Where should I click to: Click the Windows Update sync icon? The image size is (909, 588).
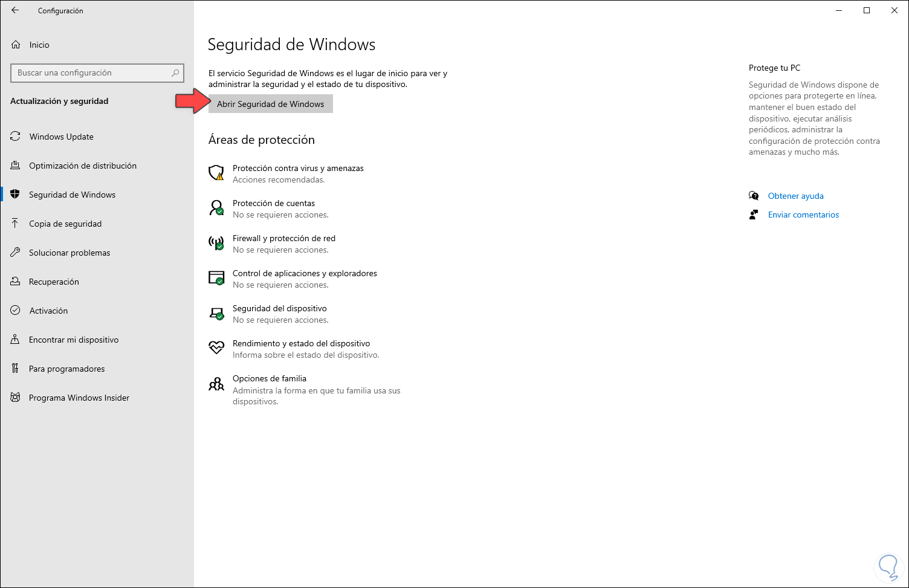(16, 137)
